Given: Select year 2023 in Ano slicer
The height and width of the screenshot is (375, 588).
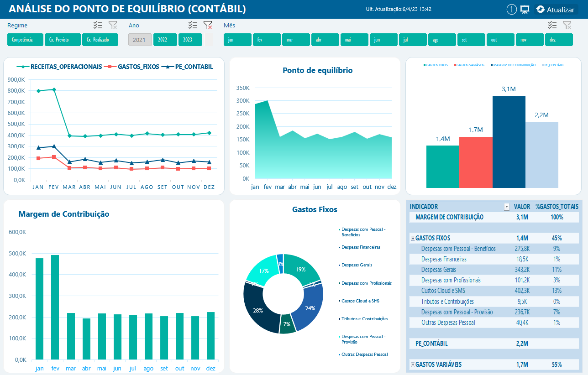Looking at the screenshot, I should [x=190, y=40].
